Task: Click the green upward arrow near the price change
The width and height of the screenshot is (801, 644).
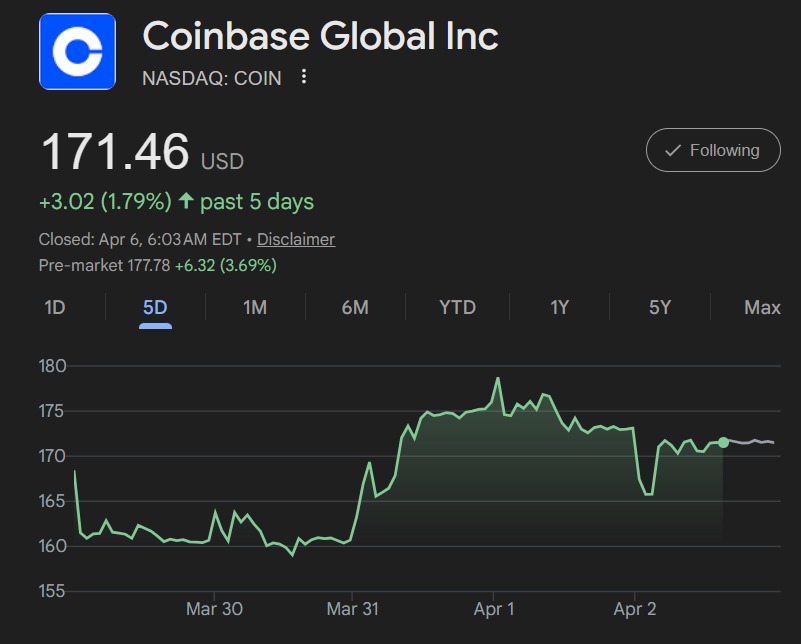Action: click(186, 201)
